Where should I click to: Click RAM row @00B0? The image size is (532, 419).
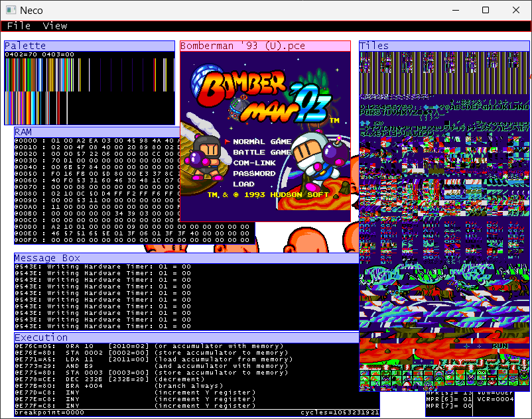[x=97, y=213]
